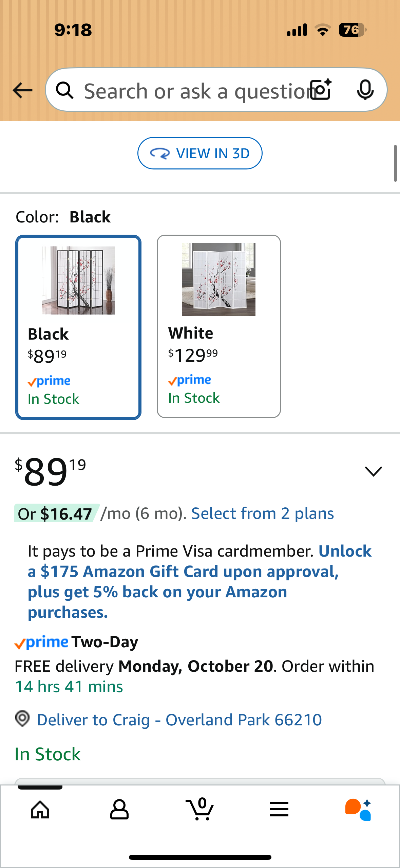Expand the price details chevron
Viewport: 400px width, 868px height.
(x=373, y=471)
